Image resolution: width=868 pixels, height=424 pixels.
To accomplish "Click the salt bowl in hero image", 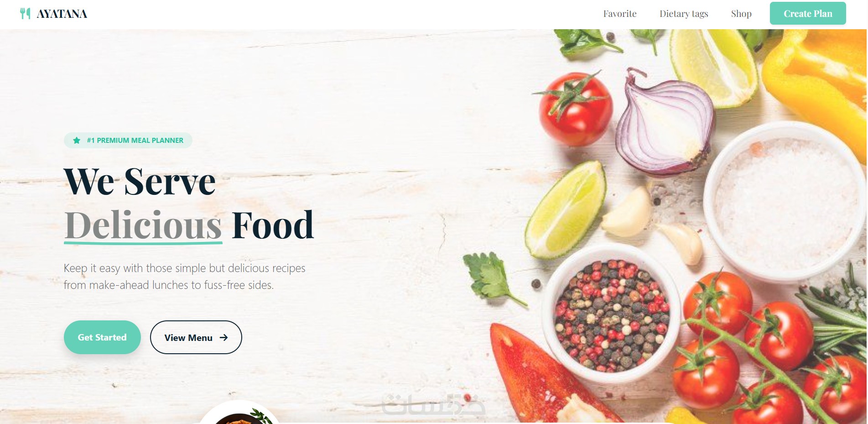I will (x=785, y=201).
